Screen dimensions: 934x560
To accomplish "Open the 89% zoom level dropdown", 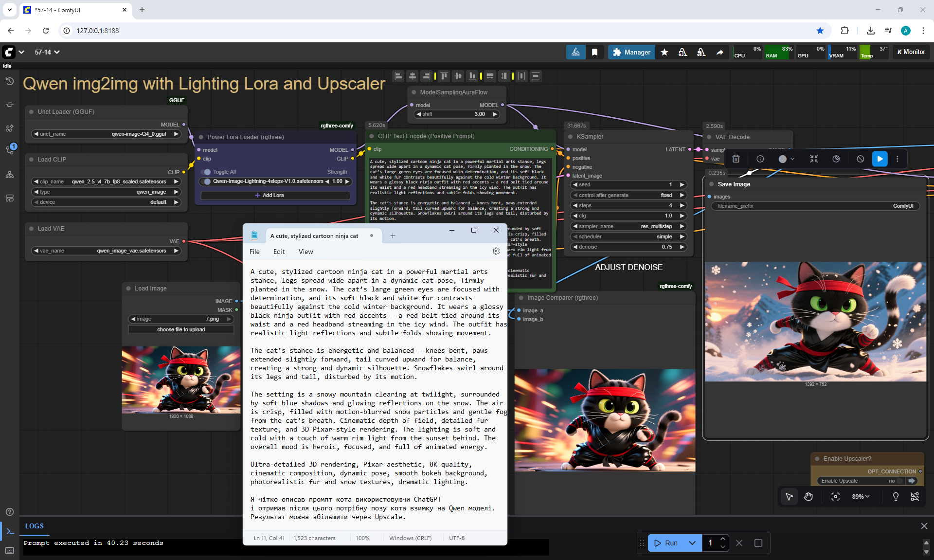I will (x=861, y=497).
